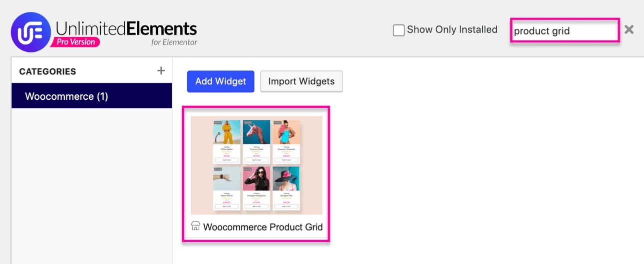Click the Show Only Installed label text
This screenshot has height=264, width=644.
coord(452,30)
